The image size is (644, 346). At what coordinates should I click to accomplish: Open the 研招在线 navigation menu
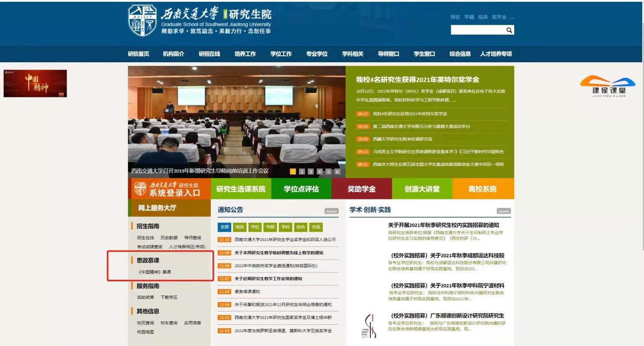(209, 54)
